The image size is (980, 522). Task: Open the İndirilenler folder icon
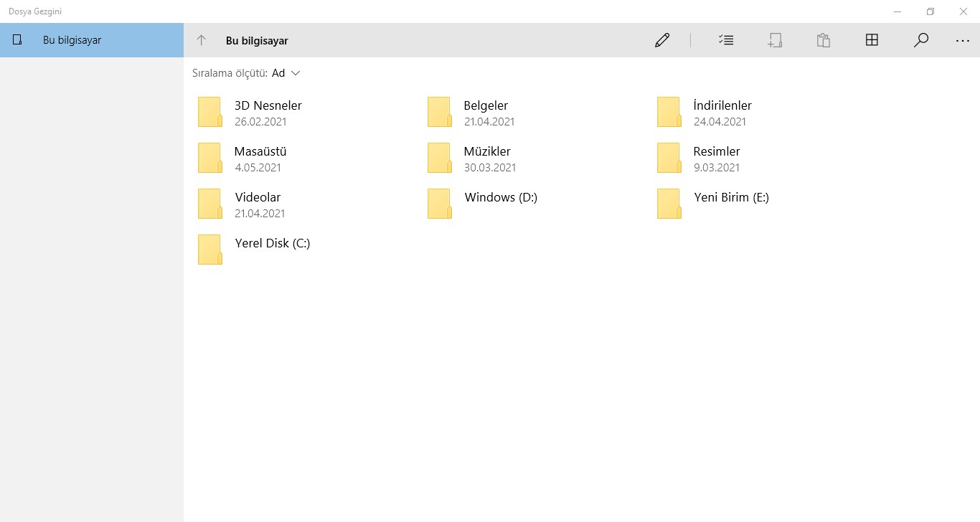(669, 112)
